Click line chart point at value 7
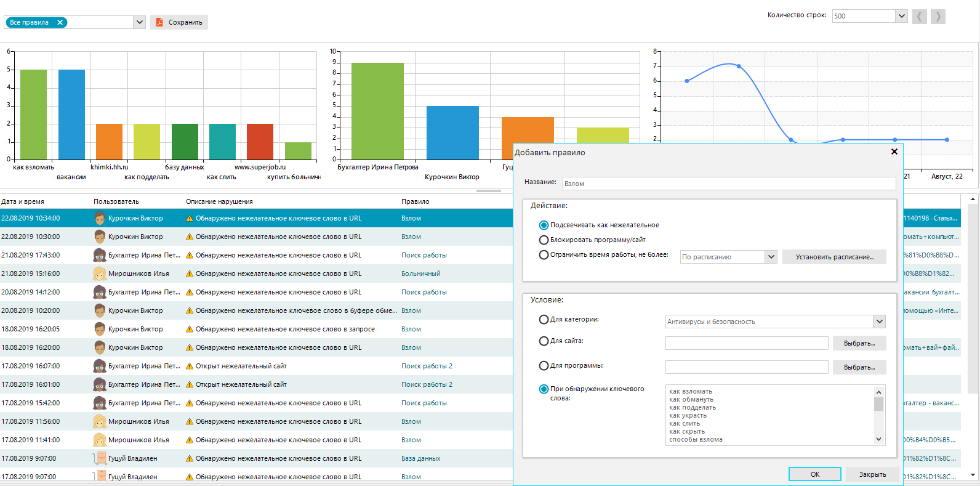Viewport: 980px width, 486px height. (739, 66)
